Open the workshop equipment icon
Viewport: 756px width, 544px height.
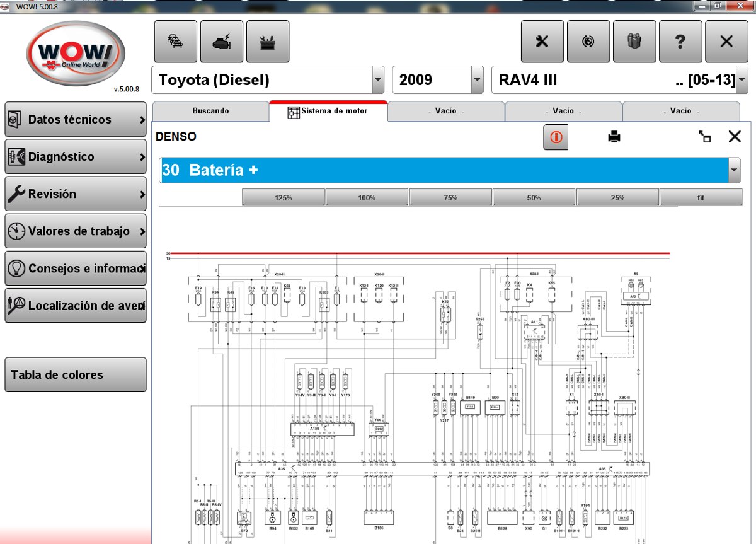tap(268, 41)
